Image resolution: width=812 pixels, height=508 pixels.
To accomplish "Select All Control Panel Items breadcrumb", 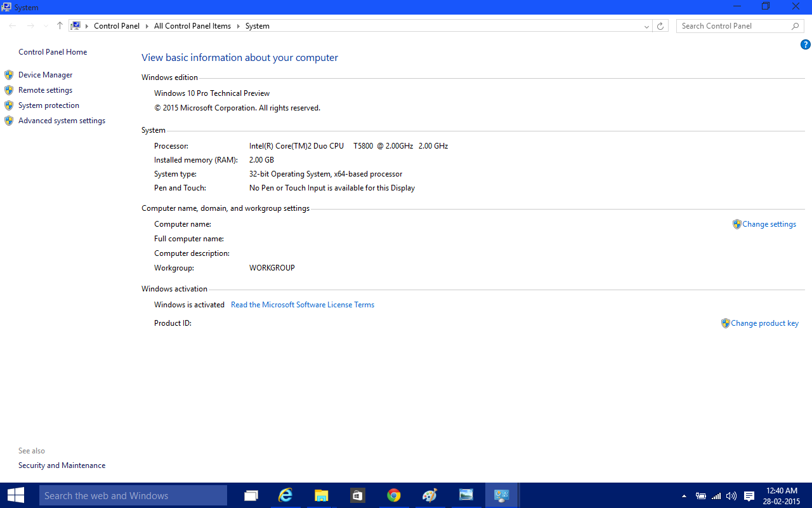I will click(192, 26).
